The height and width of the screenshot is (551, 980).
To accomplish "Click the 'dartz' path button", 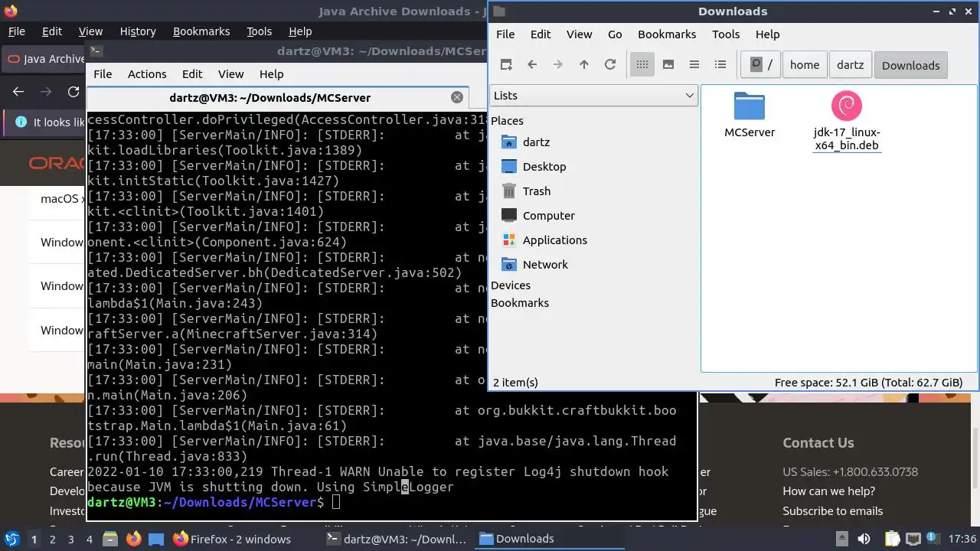I will pyautogui.click(x=850, y=65).
